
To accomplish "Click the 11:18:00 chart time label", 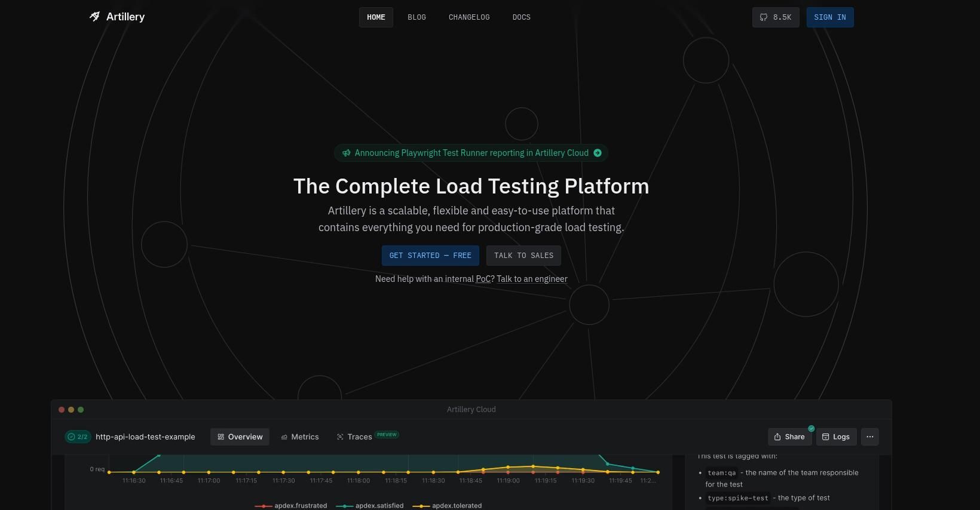I will pos(359,480).
